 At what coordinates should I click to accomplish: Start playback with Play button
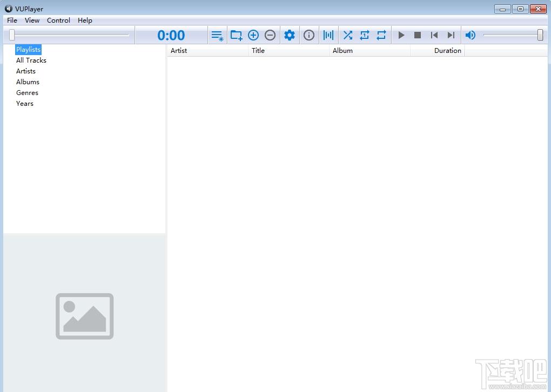(x=401, y=35)
